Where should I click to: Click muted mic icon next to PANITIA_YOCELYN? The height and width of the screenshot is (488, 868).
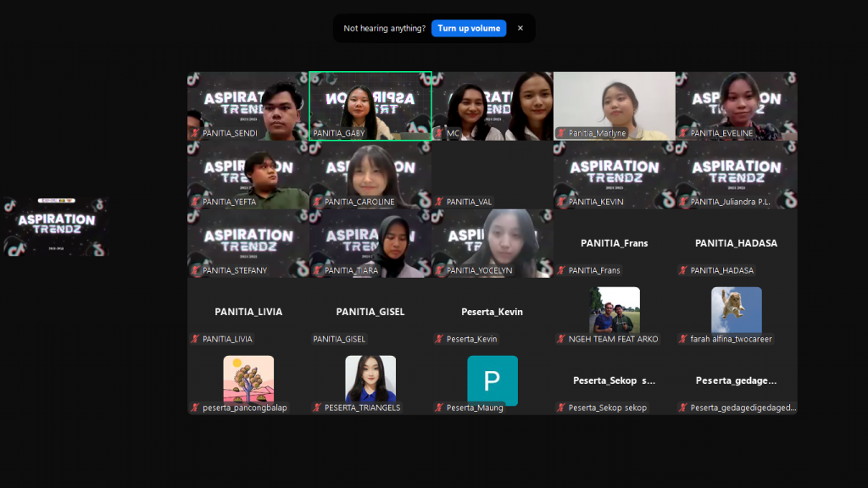(x=439, y=270)
